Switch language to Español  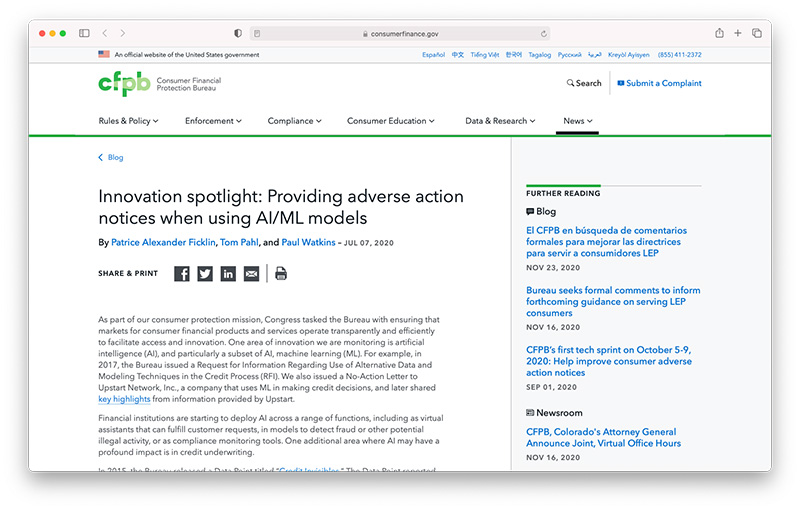click(433, 55)
